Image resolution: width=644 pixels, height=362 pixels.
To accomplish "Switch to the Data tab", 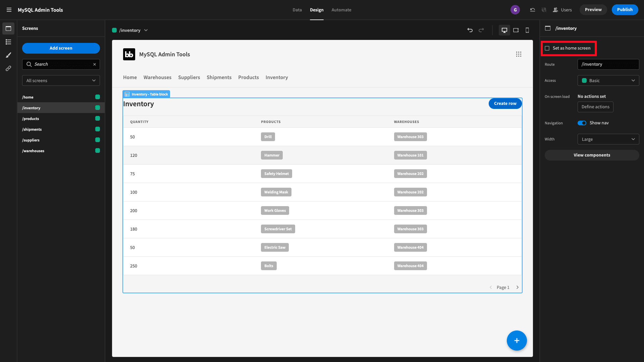I will pos(297,10).
